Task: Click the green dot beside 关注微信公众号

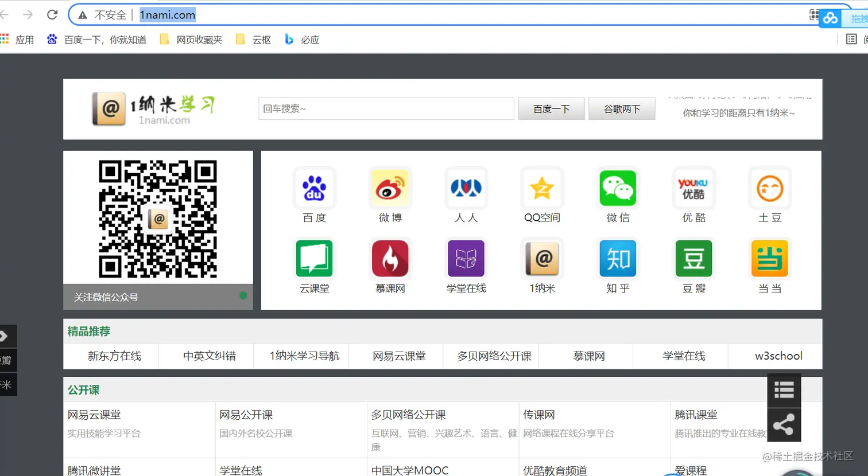Action: [x=243, y=295]
